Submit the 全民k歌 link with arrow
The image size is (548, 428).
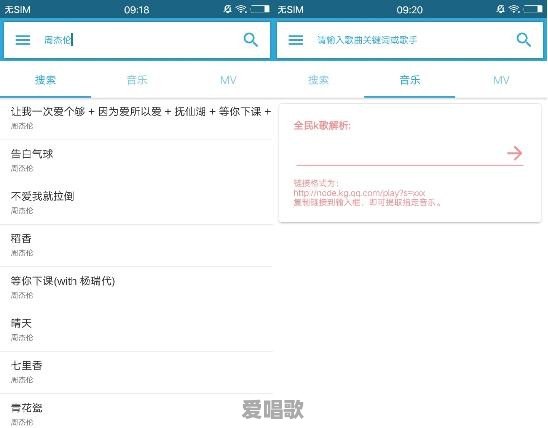tap(514, 153)
